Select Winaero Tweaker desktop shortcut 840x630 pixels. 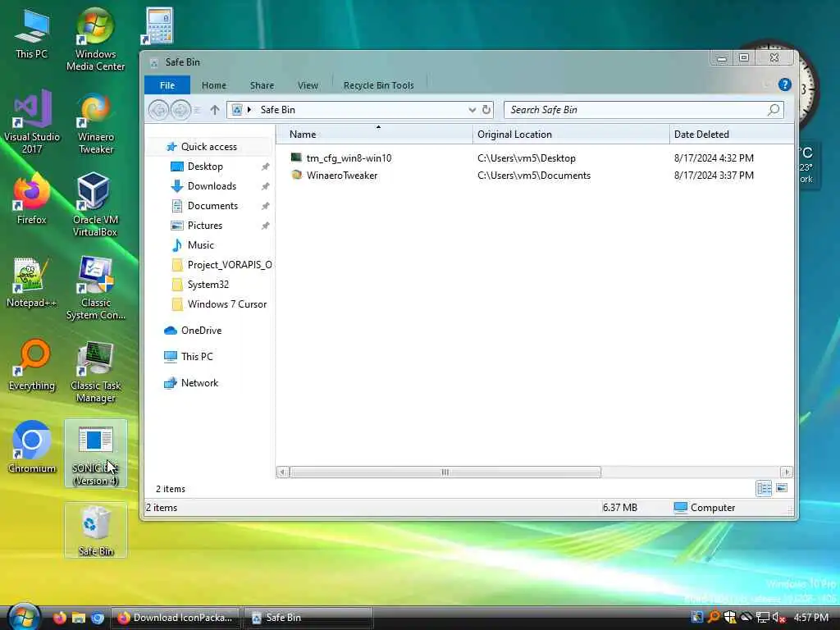(x=95, y=122)
